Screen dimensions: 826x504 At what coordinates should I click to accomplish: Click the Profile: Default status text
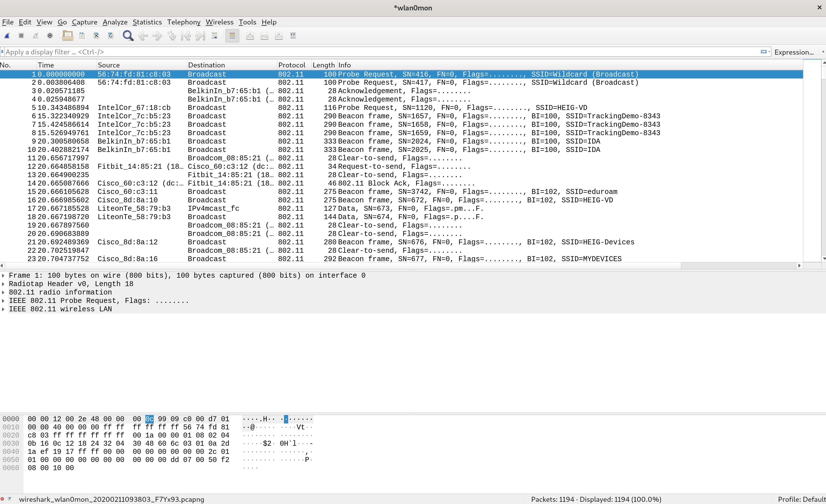coord(801,499)
